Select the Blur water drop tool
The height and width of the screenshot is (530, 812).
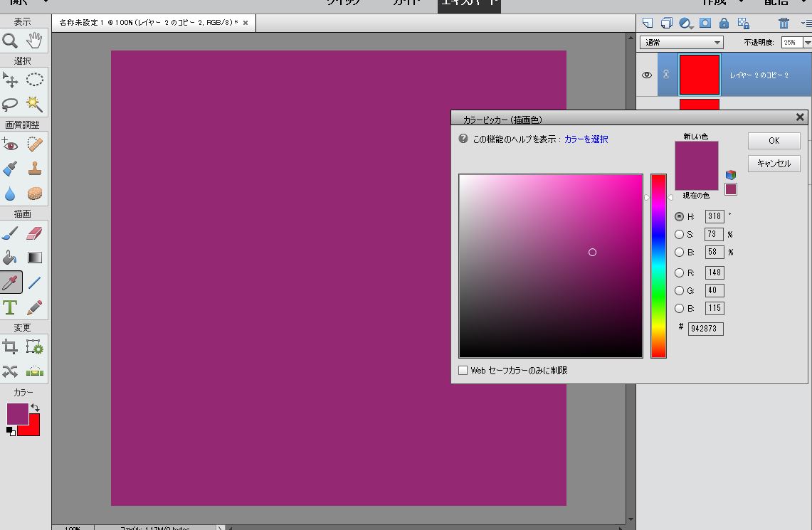click(10, 193)
